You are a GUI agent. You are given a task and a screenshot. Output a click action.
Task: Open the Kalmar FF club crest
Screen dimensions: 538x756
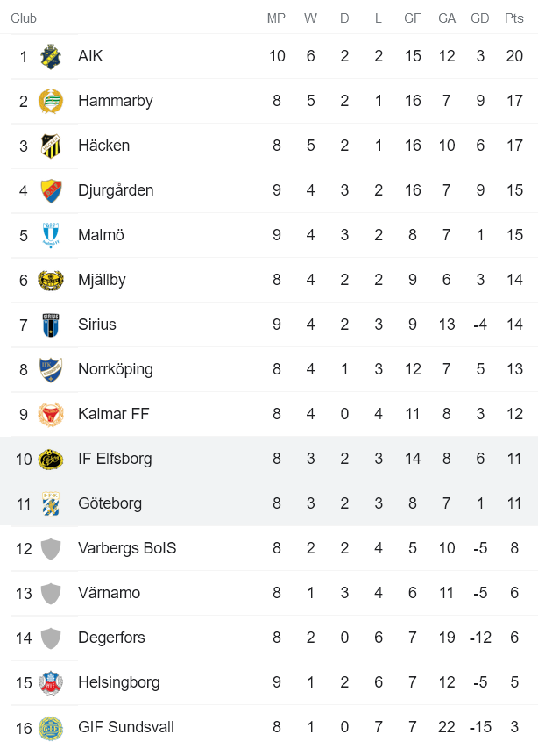[51, 413]
